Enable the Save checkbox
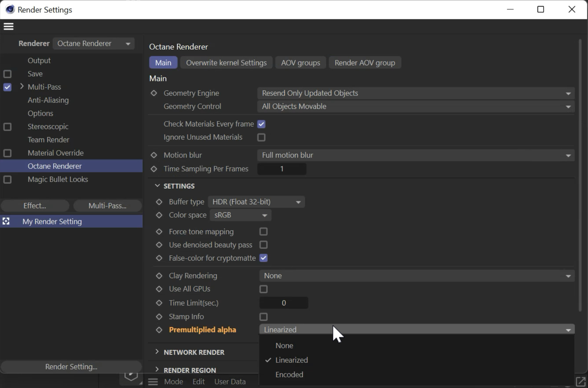The image size is (588, 388). [x=7, y=74]
